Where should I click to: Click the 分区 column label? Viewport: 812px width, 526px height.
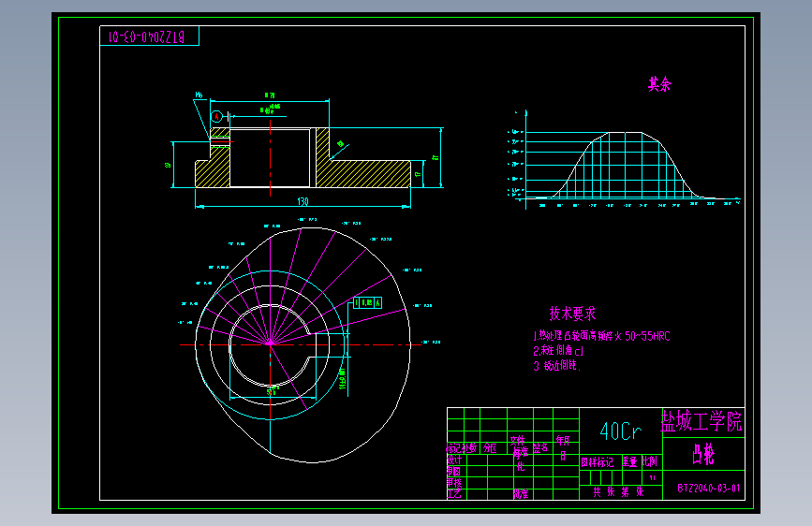click(490, 448)
